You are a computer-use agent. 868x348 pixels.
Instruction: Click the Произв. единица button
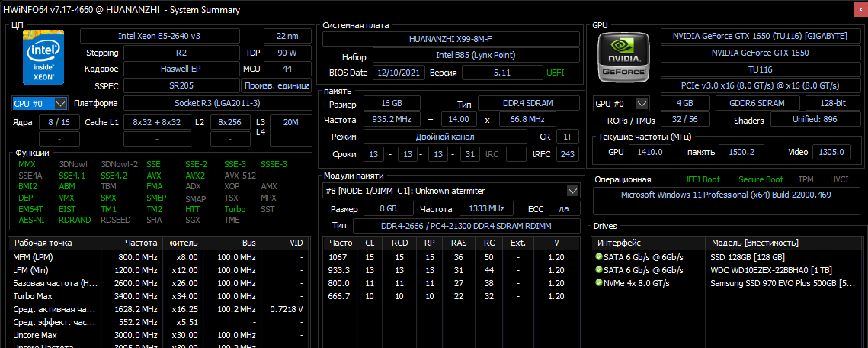pyautogui.click(x=276, y=86)
